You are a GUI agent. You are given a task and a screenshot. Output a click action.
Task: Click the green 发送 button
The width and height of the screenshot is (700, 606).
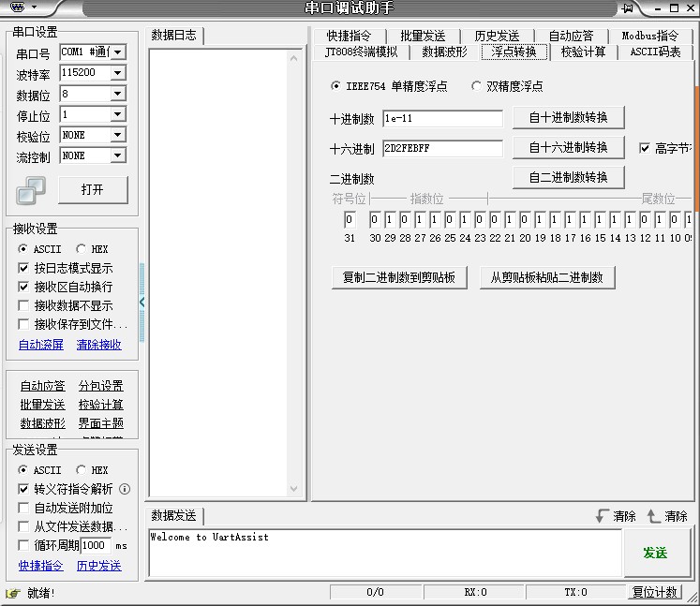(x=655, y=554)
